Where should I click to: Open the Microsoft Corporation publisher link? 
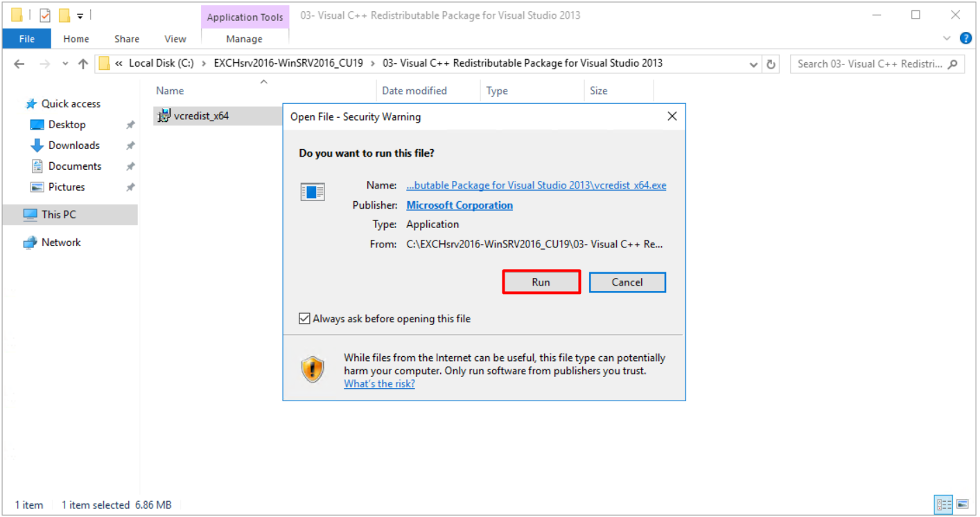460,205
